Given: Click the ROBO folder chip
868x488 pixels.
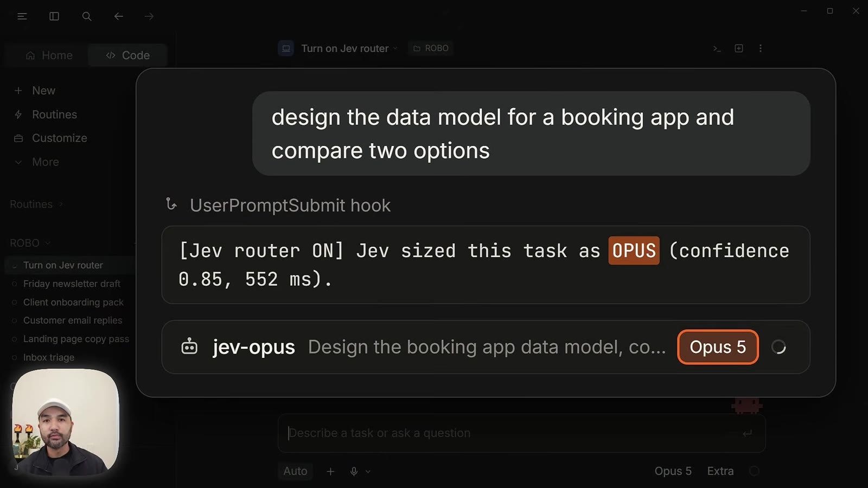Looking at the screenshot, I should coord(431,48).
